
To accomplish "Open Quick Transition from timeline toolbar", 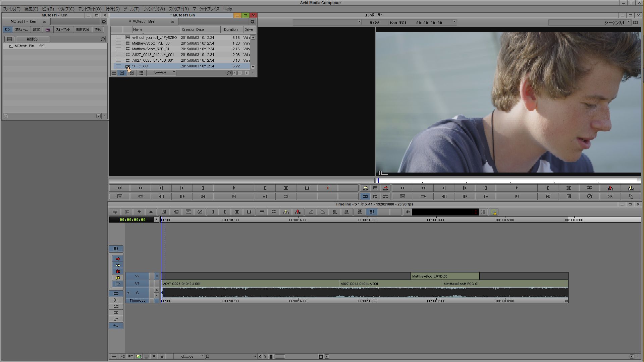I will [164, 212].
